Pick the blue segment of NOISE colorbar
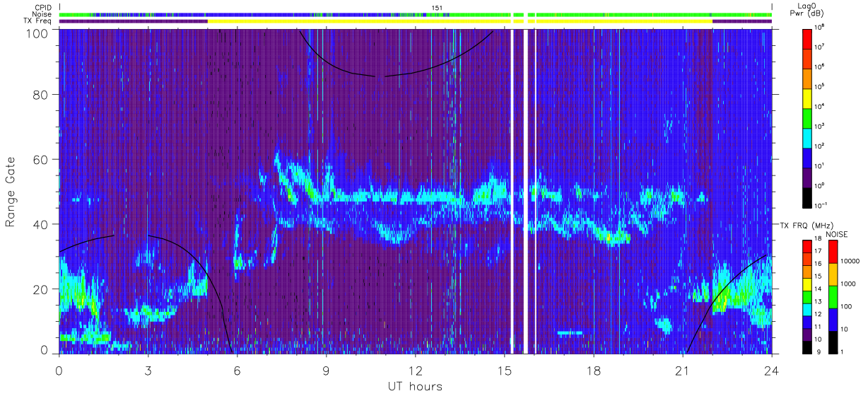This screenshot has height=401, width=868. coord(833,318)
